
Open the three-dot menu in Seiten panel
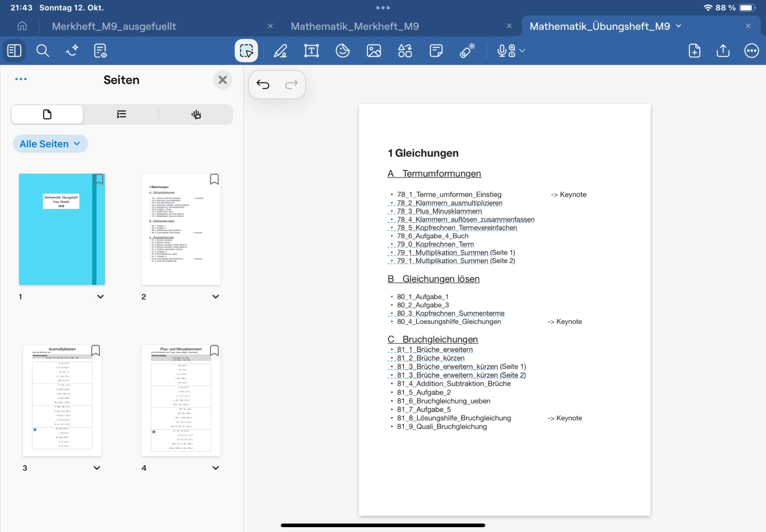coord(21,79)
